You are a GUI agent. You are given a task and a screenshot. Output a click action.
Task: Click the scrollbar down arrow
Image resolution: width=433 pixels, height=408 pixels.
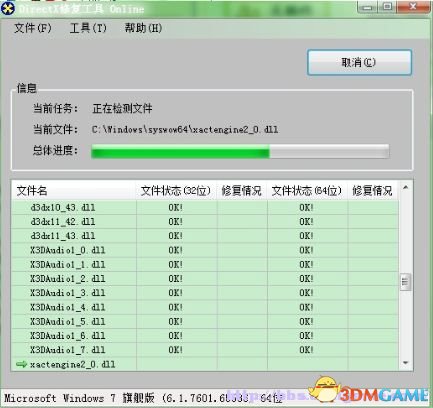(405, 363)
